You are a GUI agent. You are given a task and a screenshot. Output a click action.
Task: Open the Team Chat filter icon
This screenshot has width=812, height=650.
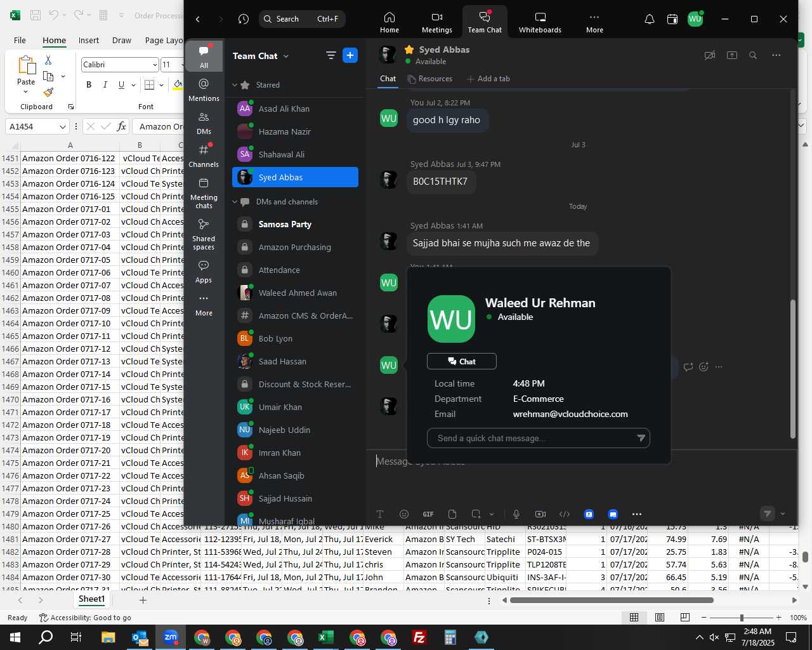pos(331,55)
